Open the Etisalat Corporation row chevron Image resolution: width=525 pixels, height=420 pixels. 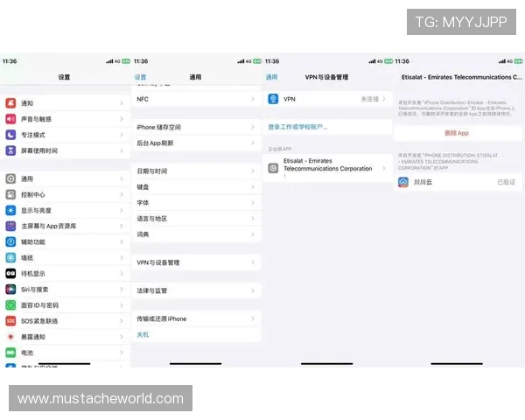(384, 168)
